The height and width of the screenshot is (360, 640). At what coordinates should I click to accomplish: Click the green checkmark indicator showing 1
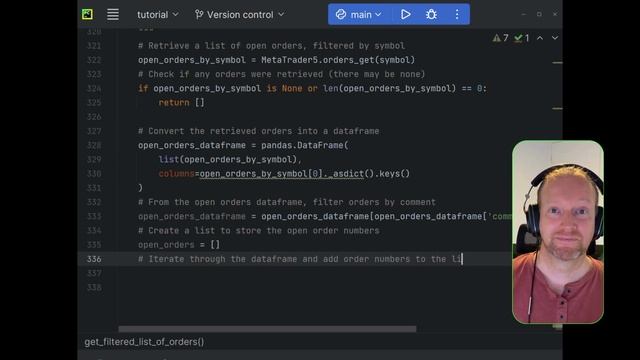522,38
